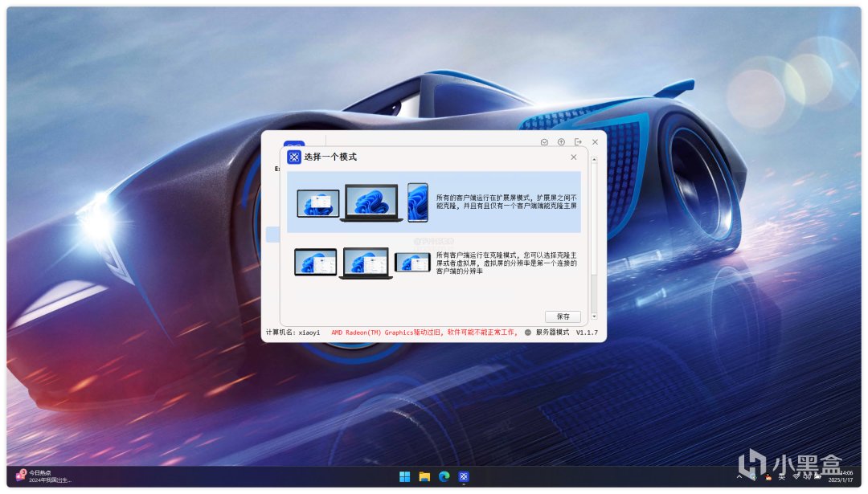868x494 pixels.
Task: Click the AMD Radeon driver warning text
Action: coord(424,333)
